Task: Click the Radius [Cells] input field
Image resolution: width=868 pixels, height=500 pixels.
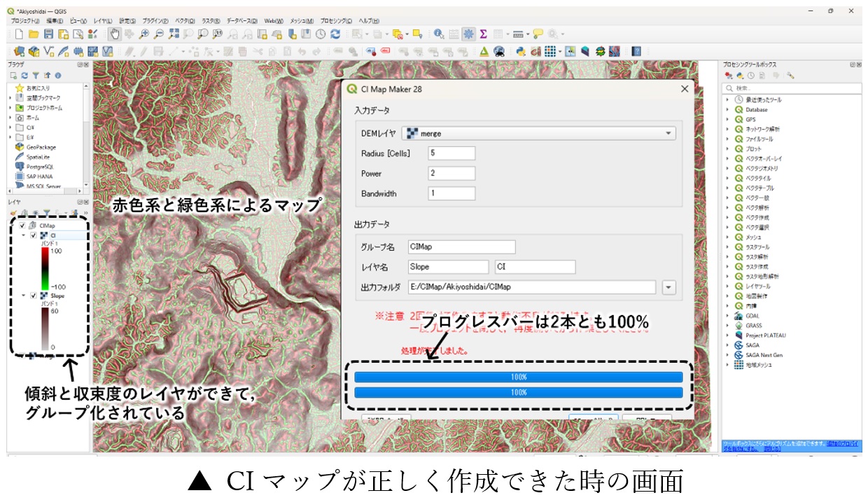Action: click(452, 153)
